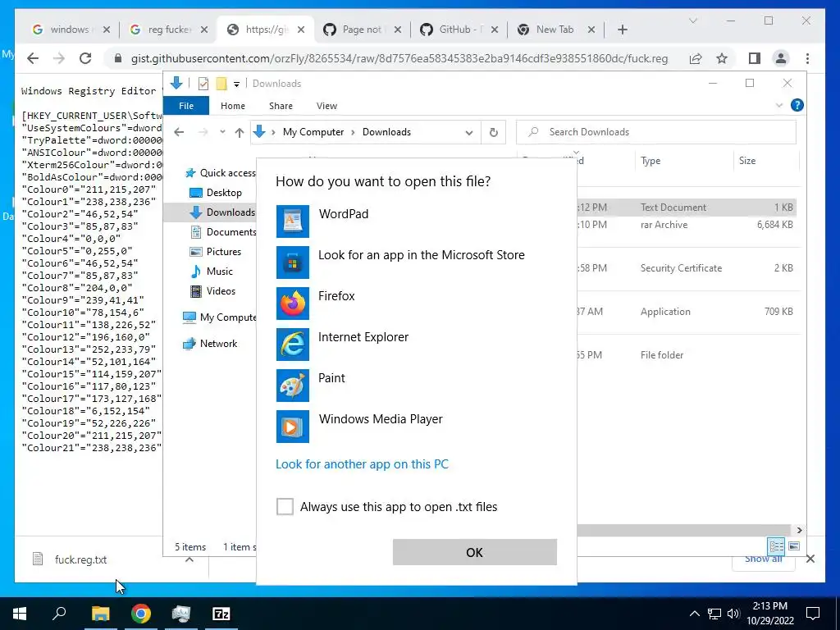Expand the Explorer ribbon chevron

[x=779, y=105]
